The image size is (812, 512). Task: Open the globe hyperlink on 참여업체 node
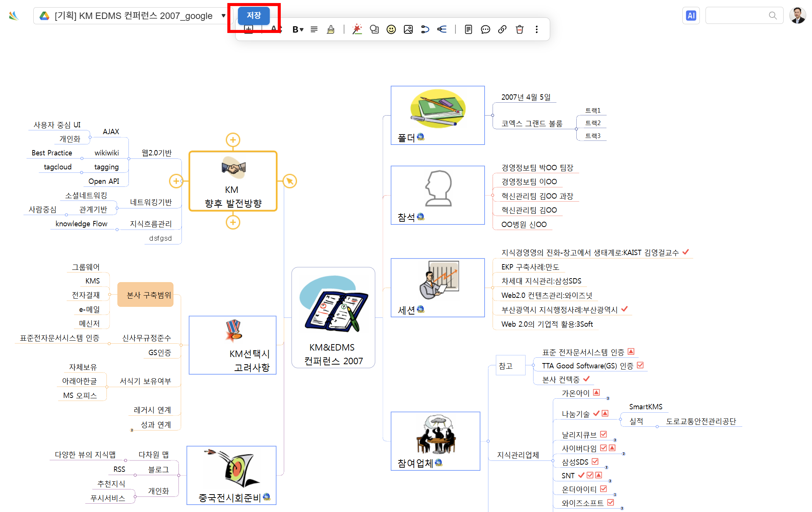pyautogui.click(x=439, y=462)
